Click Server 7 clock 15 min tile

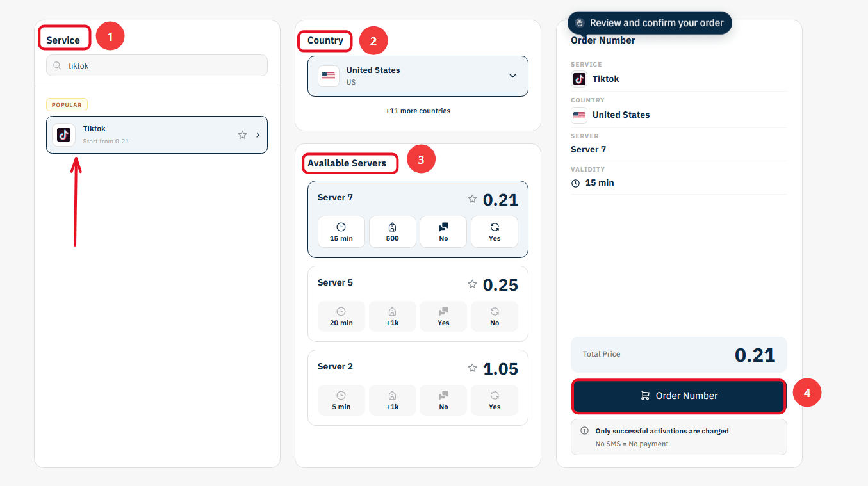(341, 232)
